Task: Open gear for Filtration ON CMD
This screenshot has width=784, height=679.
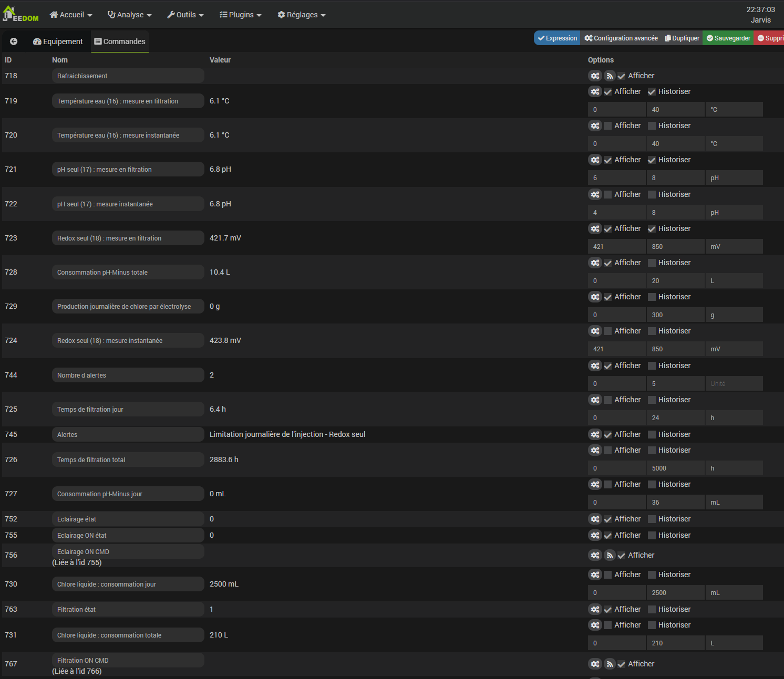Action: coord(595,664)
